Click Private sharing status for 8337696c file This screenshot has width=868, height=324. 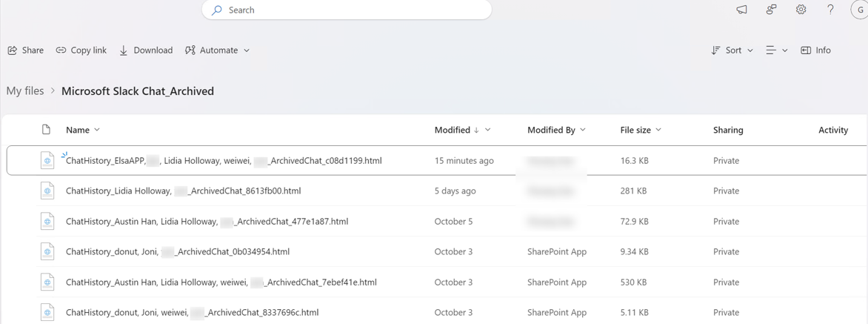[x=727, y=312]
